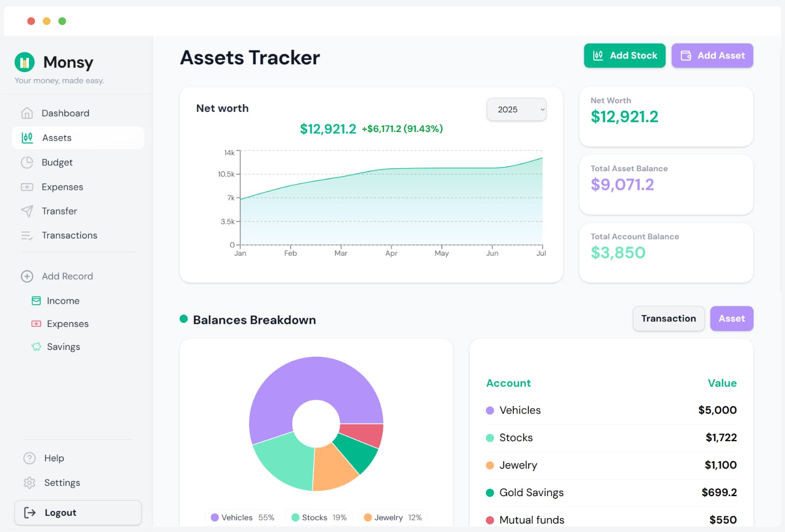The height and width of the screenshot is (532, 785).
Task: Open Budget via the pie chart icon
Action: tap(28, 162)
